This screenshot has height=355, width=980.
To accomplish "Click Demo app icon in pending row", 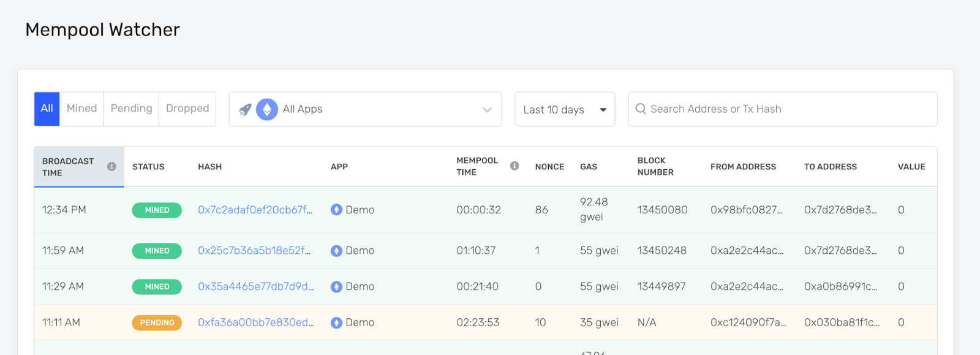I will 336,323.
